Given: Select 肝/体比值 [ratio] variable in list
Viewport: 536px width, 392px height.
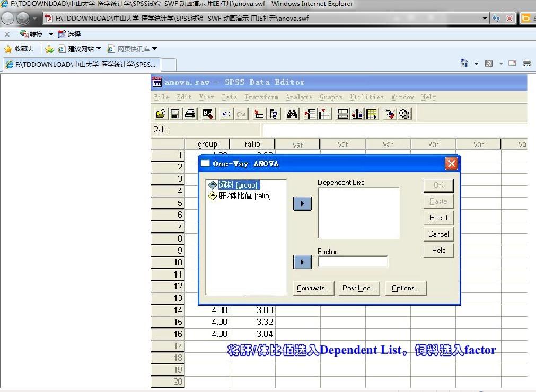Looking at the screenshot, I should pyautogui.click(x=240, y=195).
